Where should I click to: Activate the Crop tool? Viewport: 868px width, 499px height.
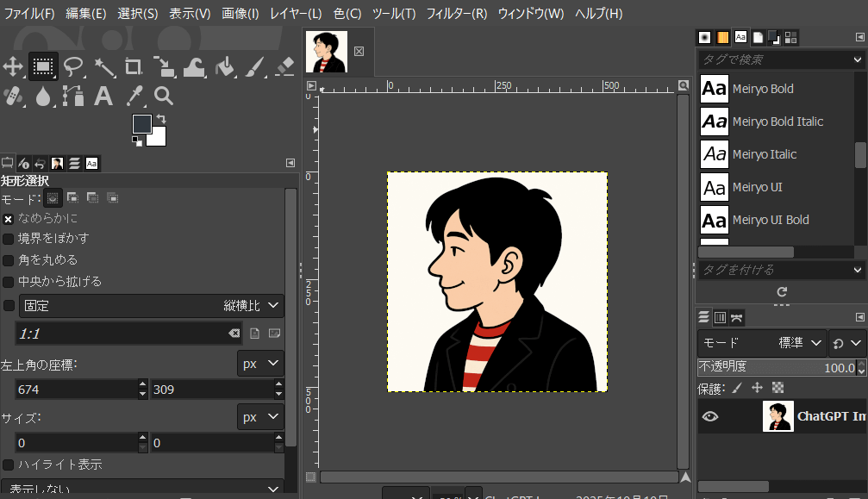(x=134, y=68)
